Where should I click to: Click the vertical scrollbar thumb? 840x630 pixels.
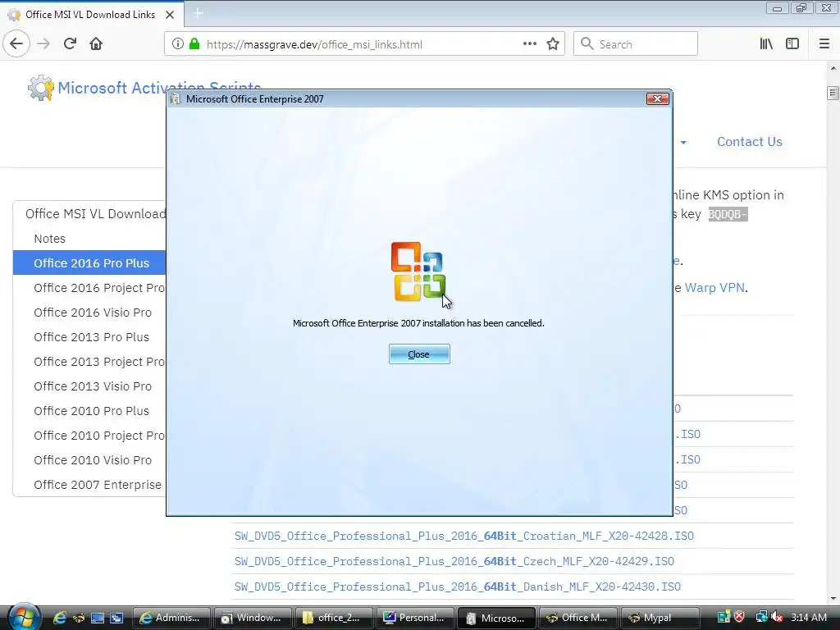(833, 93)
